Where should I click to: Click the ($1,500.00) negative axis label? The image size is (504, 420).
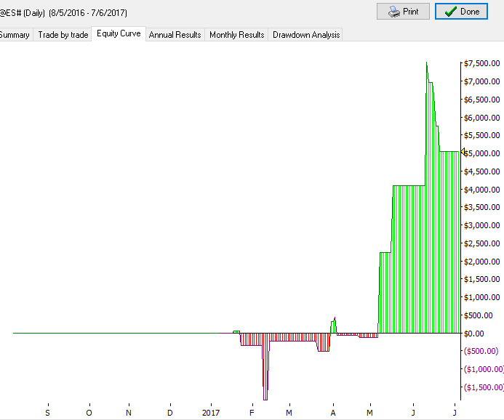point(484,387)
